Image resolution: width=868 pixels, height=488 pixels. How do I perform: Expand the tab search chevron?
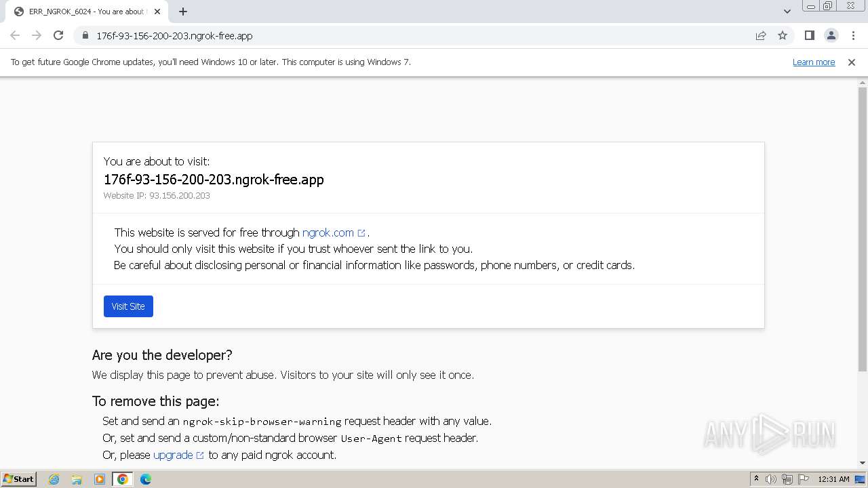(x=787, y=12)
